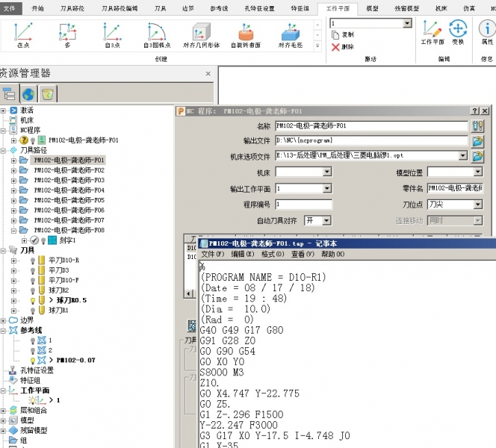The image size is (496, 448).
Task: Click the NC program settings tools icon
Action: [477, 126]
